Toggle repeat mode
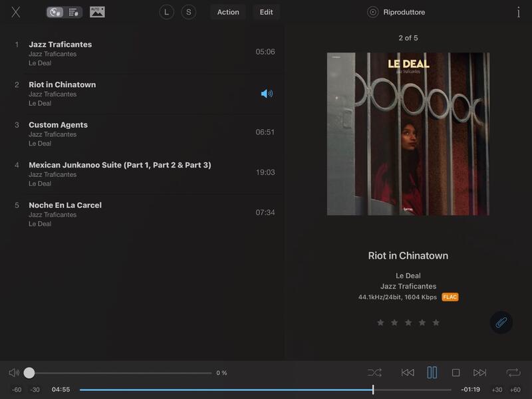This screenshot has width=532, height=399. (x=513, y=373)
